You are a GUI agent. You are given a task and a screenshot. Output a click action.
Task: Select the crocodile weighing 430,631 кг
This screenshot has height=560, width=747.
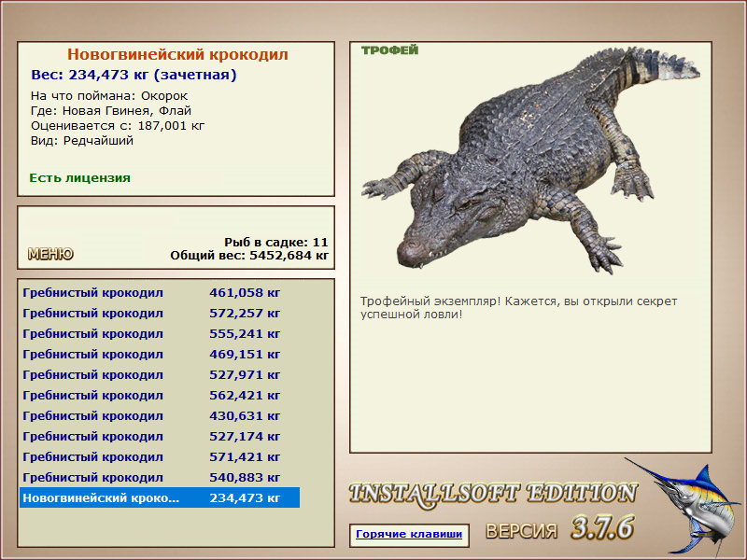click(x=160, y=415)
